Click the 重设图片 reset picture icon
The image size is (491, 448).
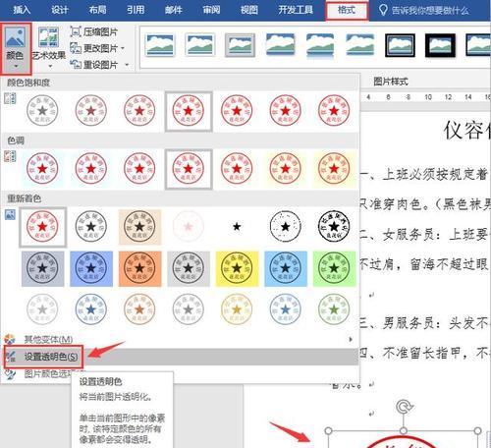[x=76, y=64]
